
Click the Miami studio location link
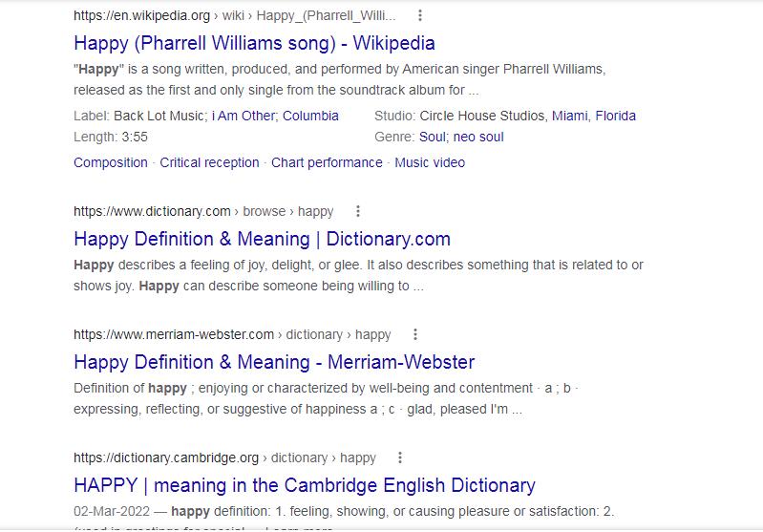pyautogui.click(x=570, y=116)
